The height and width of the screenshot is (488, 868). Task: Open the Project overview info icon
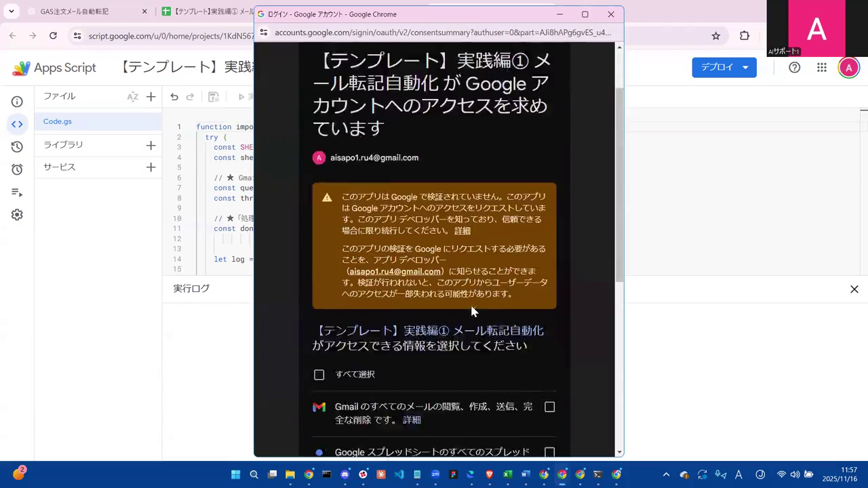17,102
